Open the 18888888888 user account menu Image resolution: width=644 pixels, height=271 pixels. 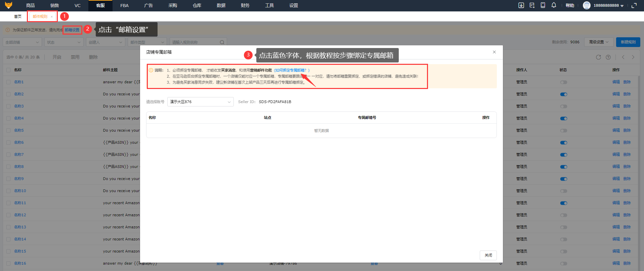608,5
